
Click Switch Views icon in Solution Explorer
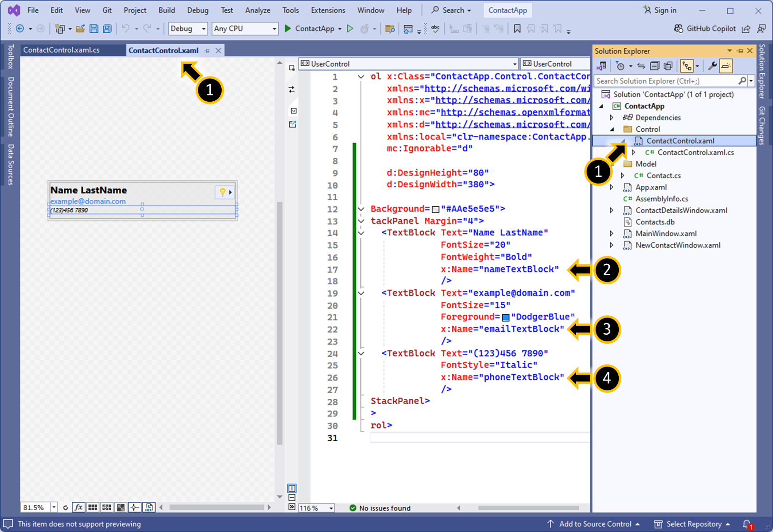(x=602, y=66)
